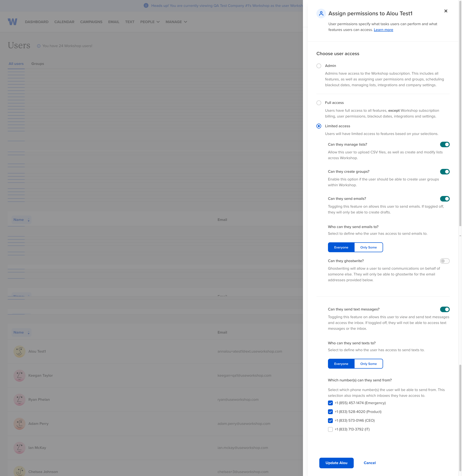Click the name Alou Test1

(37, 351)
